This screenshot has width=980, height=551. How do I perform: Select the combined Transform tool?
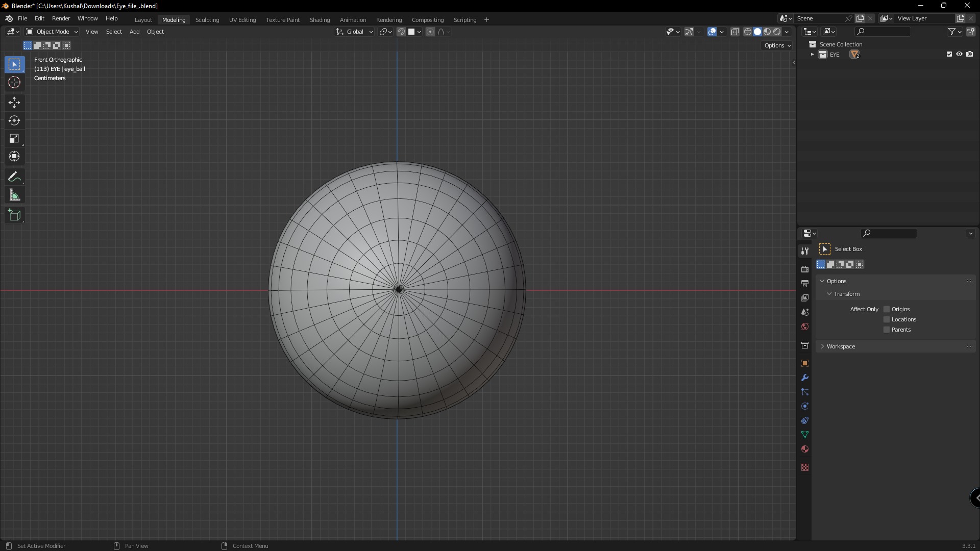click(x=14, y=156)
